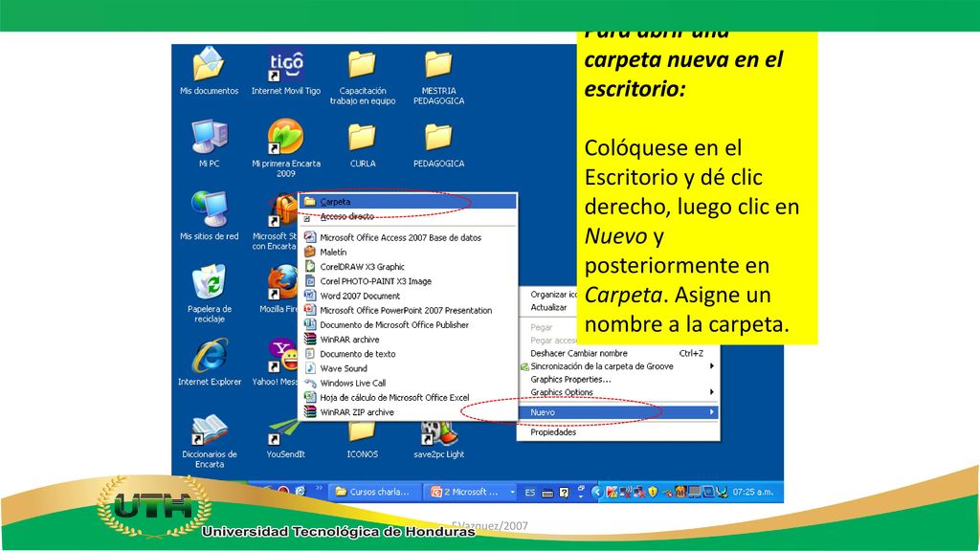Click Propiedades in the context menu
Image resolution: width=980 pixels, height=551 pixels.
point(619,432)
